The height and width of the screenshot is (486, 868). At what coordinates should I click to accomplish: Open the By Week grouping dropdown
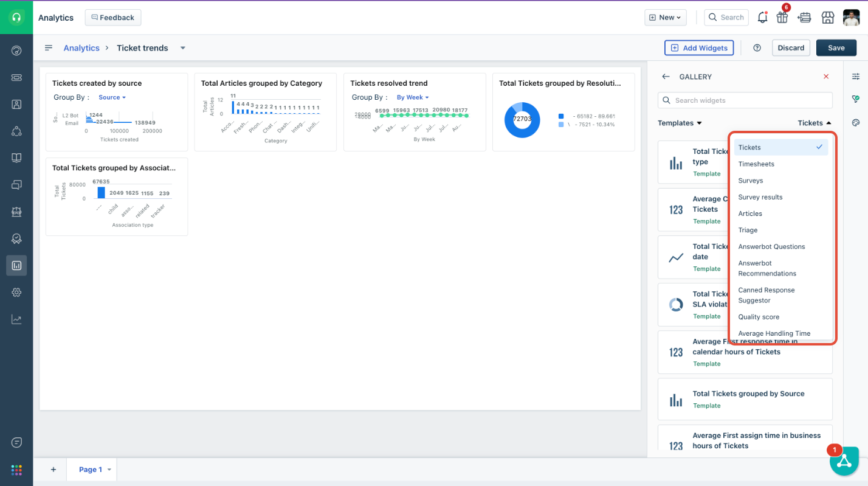(x=412, y=97)
